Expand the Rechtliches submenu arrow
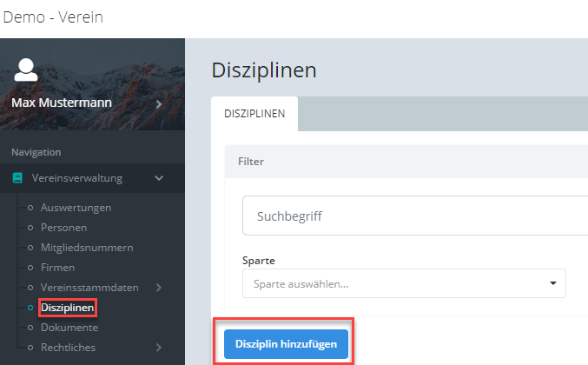The height and width of the screenshot is (365, 588). [159, 348]
